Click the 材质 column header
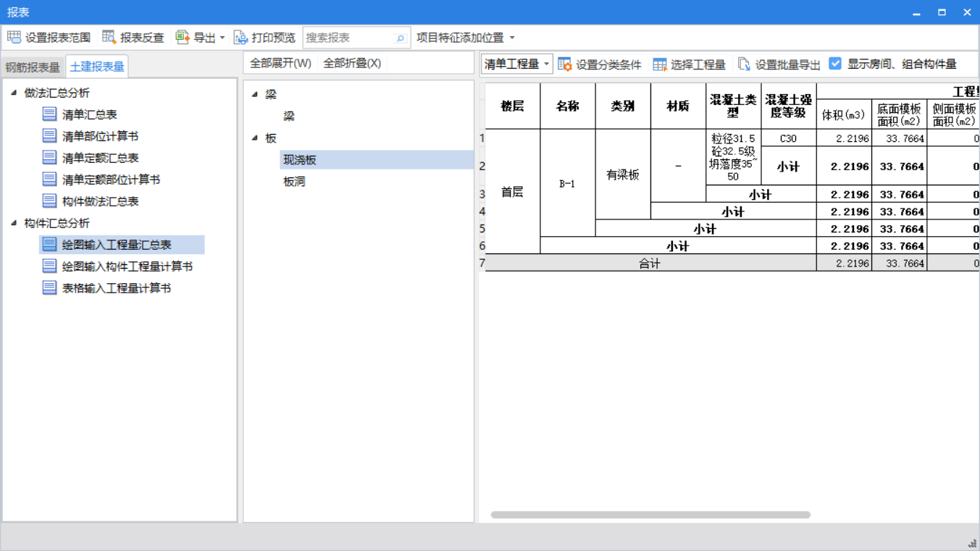 point(678,106)
